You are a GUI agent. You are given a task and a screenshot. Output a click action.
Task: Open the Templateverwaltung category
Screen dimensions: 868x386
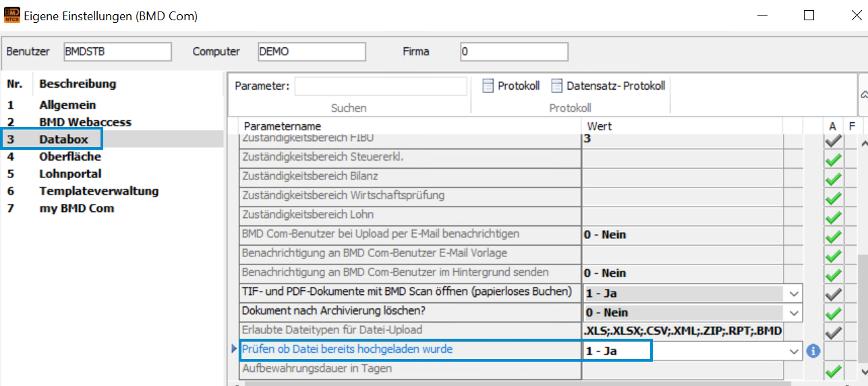pos(99,191)
